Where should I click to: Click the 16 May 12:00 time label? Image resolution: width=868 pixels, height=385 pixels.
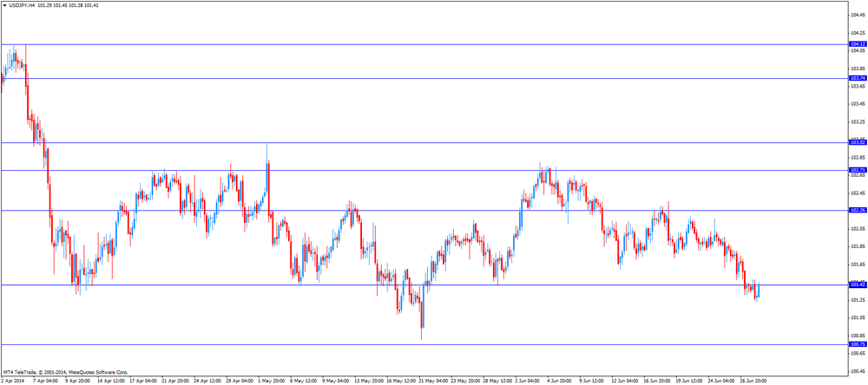pos(400,382)
